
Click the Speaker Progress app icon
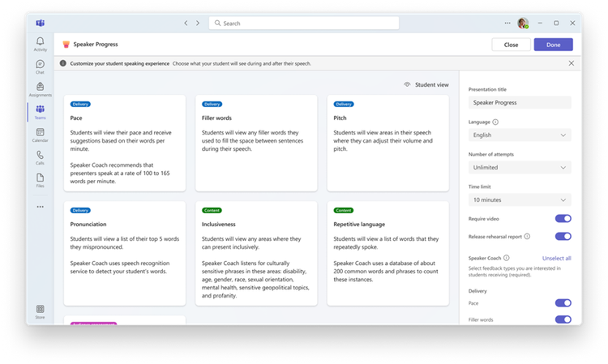66,45
